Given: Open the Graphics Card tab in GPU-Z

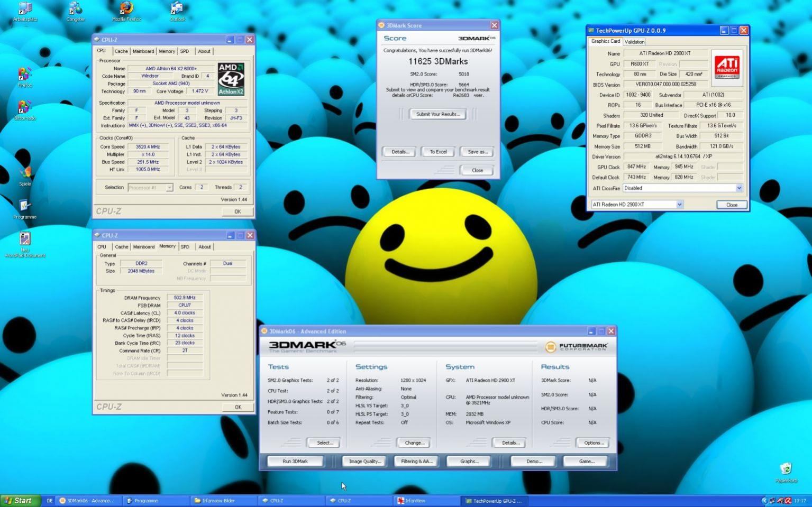Looking at the screenshot, I should coord(605,41).
